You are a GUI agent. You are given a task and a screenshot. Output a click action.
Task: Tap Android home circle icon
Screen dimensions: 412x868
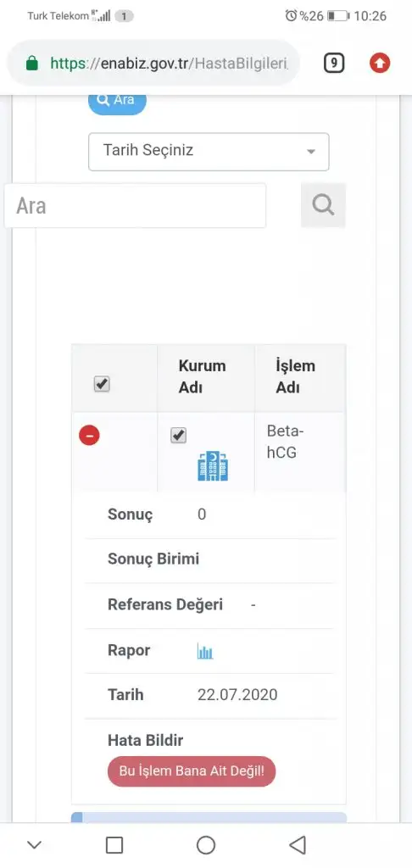[x=206, y=845]
